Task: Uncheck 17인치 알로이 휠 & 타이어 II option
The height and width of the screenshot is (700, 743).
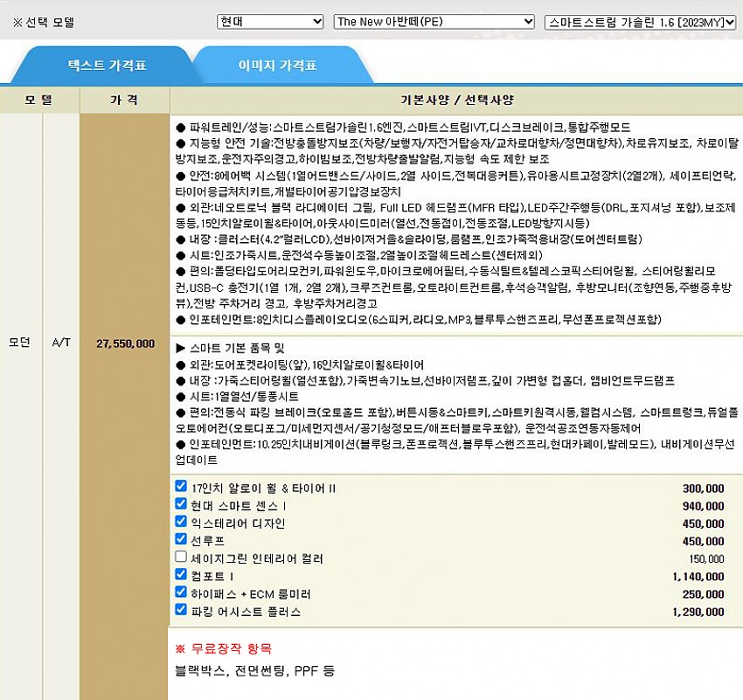Action: (181, 487)
